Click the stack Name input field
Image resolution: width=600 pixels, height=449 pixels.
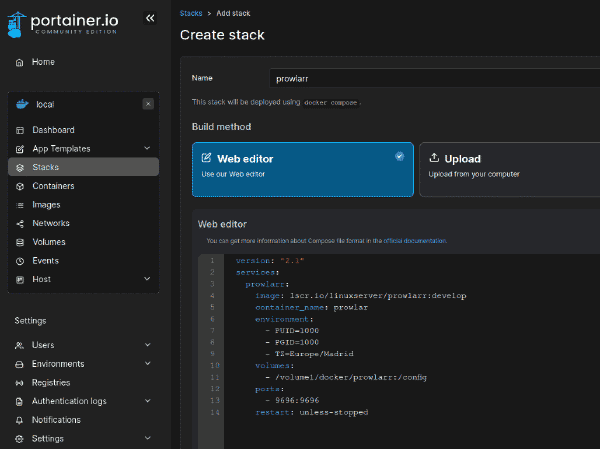coord(435,78)
